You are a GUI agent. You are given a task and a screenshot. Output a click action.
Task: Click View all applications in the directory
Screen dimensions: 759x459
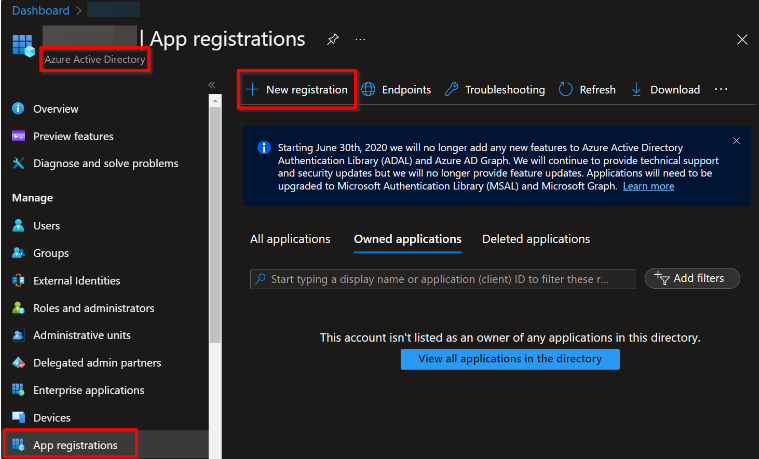(510, 359)
